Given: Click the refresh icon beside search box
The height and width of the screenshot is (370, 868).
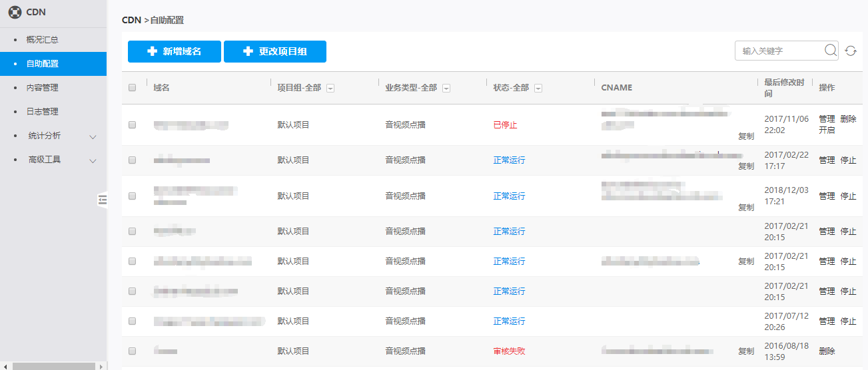Looking at the screenshot, I should 851,51.
